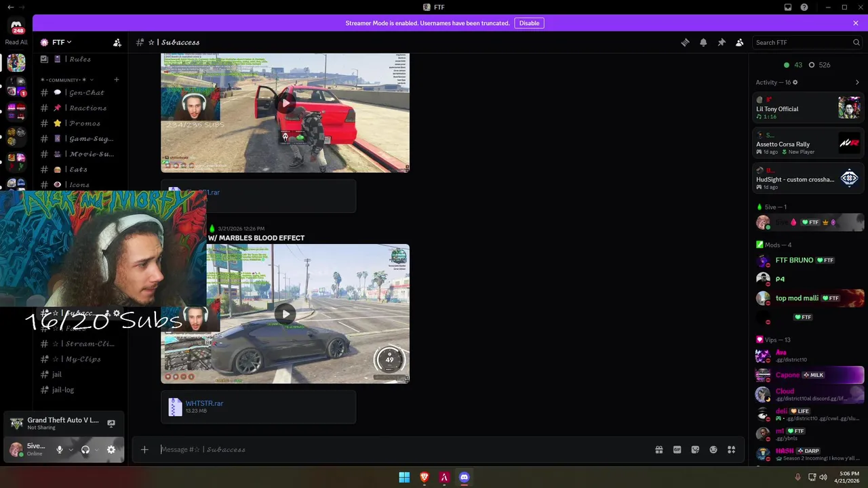Image resolution: width=868 pixels, height=488 pixels.
Task: Open HudSight custom crosshair activity card
Action: [808, 178]
